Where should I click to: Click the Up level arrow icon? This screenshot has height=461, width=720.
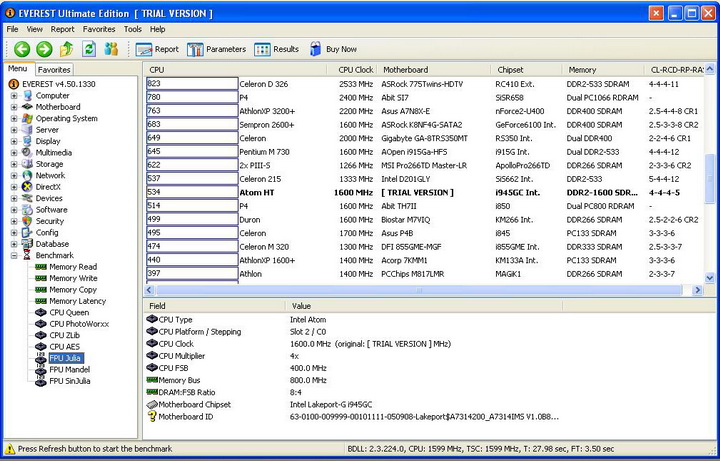67,49
